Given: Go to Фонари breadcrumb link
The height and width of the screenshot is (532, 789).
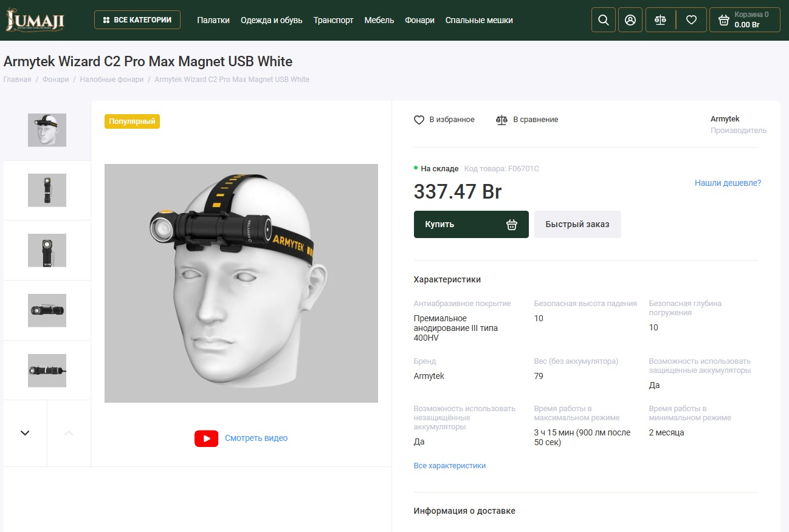Looking at the screenshot, I should pyautogui.click(x=55, y=80).
